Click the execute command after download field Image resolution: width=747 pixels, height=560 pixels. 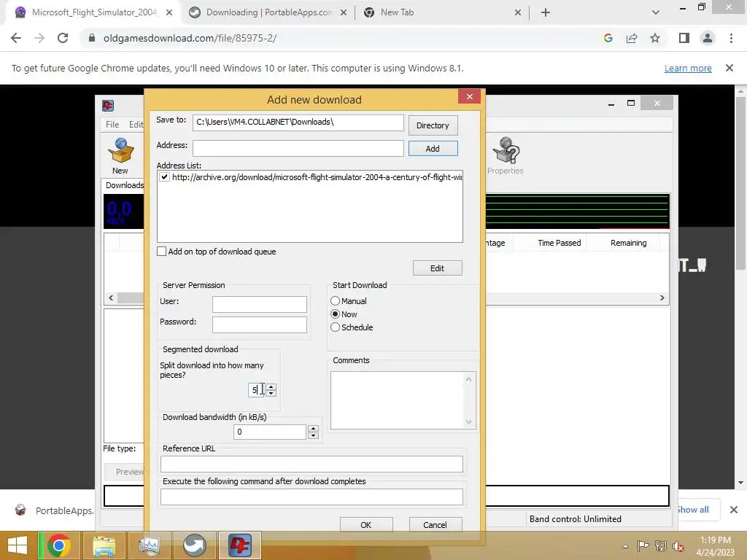coord(311,497)
